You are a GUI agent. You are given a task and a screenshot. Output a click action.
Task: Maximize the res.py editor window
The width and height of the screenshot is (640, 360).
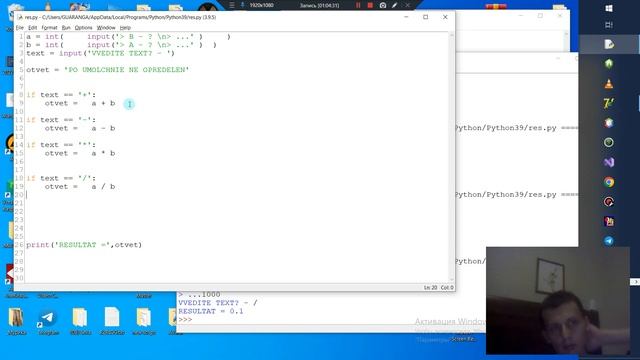(426, 17)
